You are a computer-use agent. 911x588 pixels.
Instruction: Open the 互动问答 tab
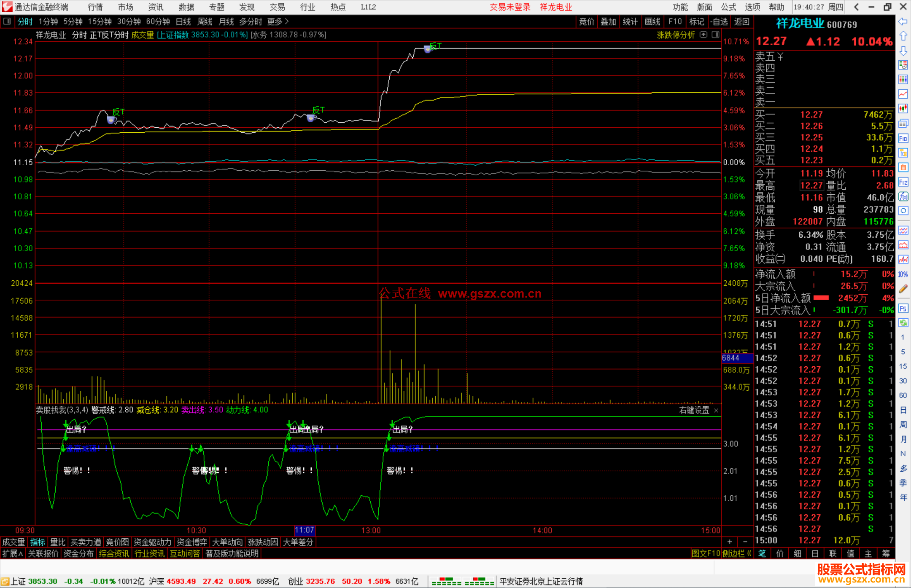coord(185,553)
